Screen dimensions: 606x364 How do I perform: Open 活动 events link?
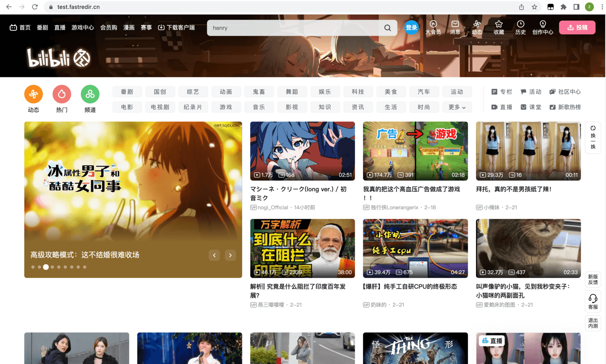tap(531, 92)
